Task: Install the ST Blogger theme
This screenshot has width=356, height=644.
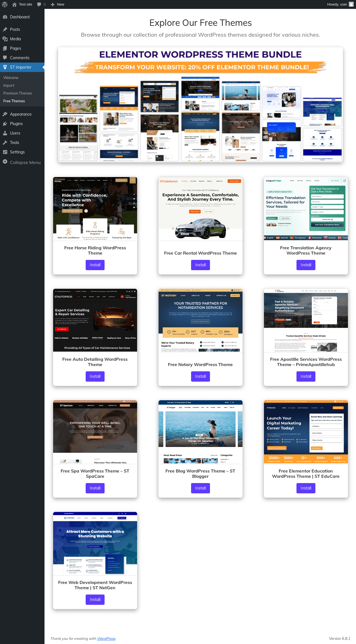Action: pos(201,488)
